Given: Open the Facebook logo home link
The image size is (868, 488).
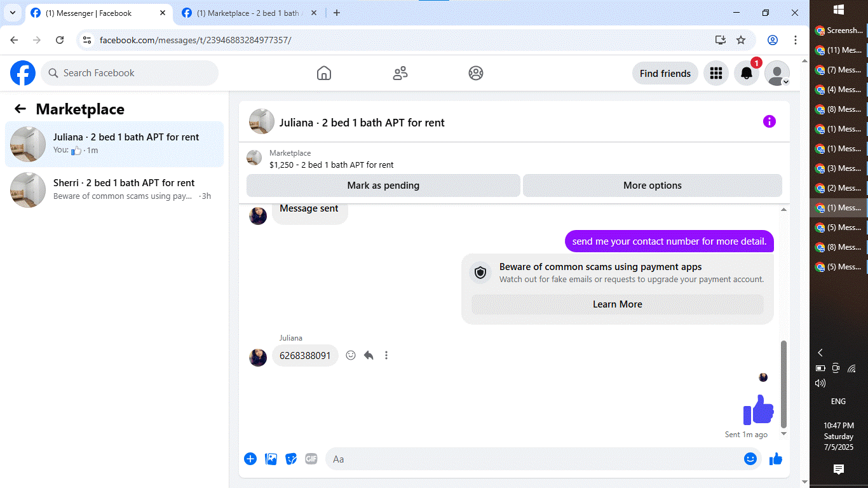Looking at the screenshot, I should [23, 73].
